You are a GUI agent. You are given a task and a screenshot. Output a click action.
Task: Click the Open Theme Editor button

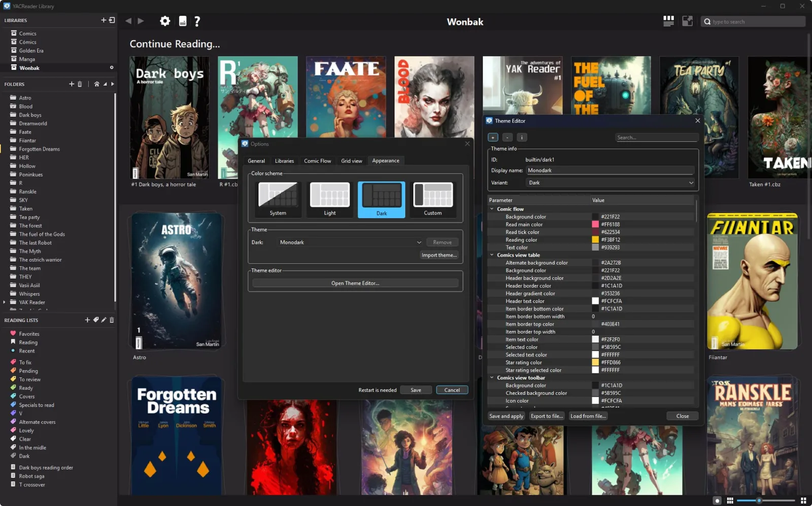[x=355, y=283]
